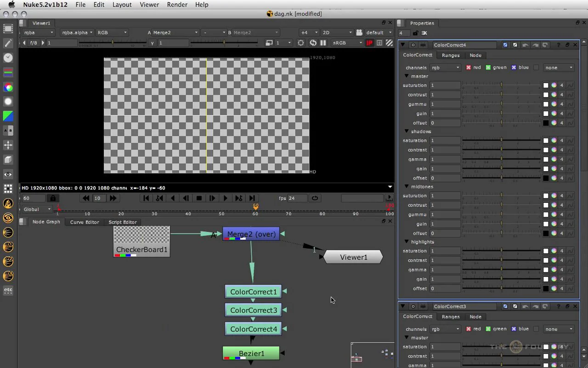Click the Viewer1 node in the graph
The height and width of the screenshot is (368, 588).
353,257
